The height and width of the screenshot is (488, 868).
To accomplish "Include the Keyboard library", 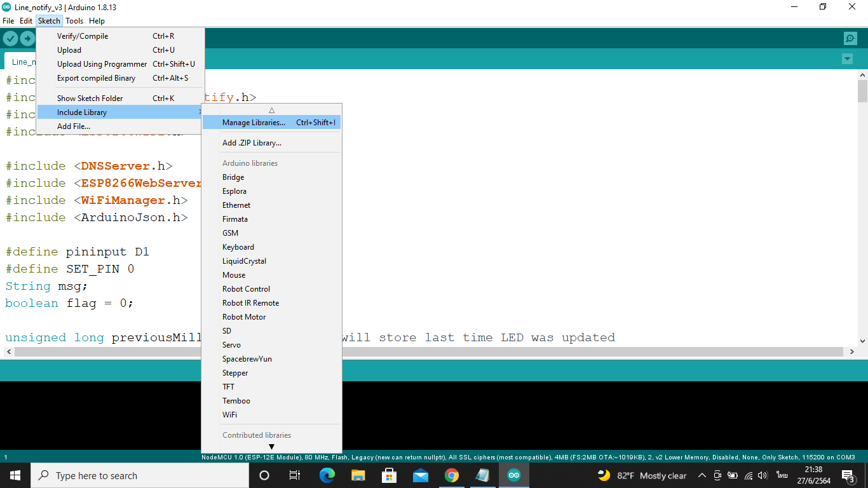I will [x=271, y=247].
